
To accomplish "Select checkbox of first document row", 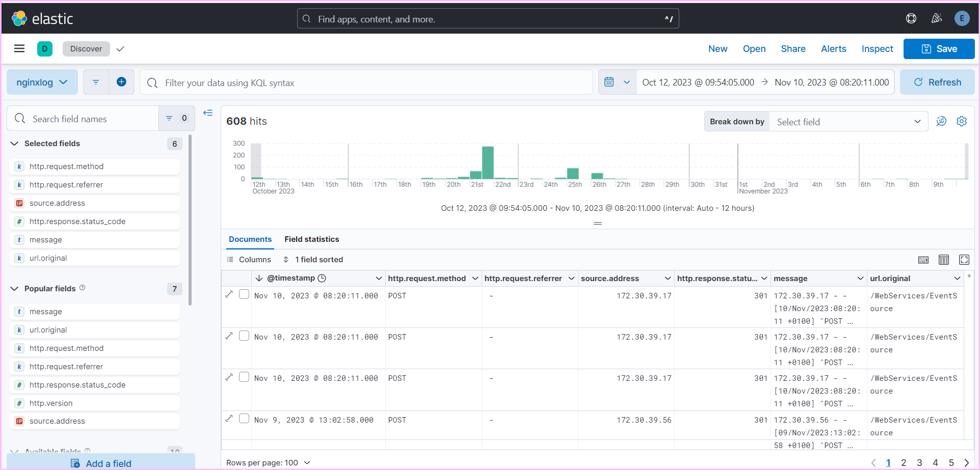I will pyautogui.click(x=244, y=294).
